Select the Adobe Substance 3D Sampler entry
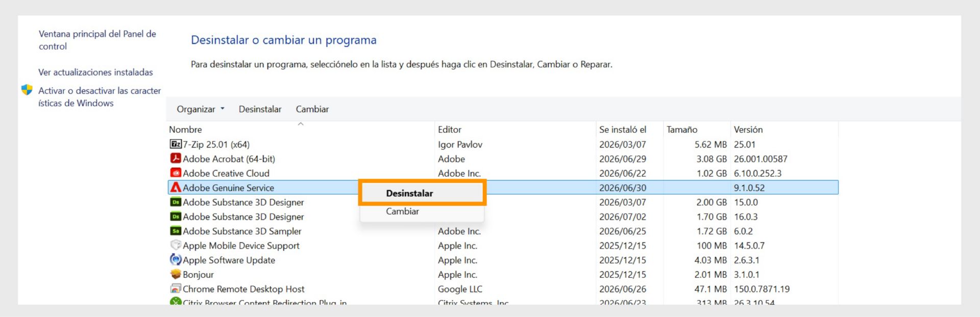This screenshot has height=317, width=980. point(503,231)
